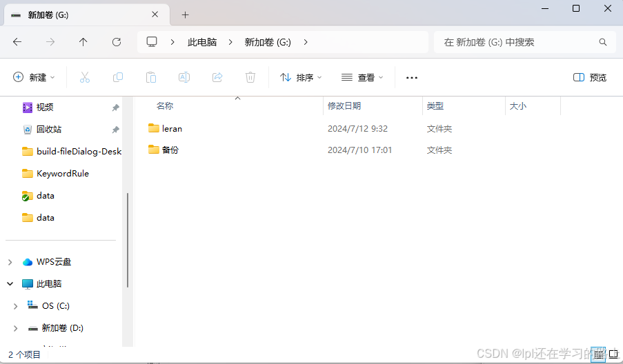
Task: Open the three-dots more options menu
Action: coord(412,77)
